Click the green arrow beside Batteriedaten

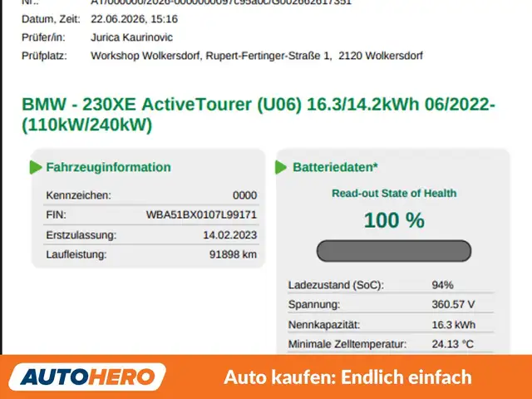coord(281,167)
